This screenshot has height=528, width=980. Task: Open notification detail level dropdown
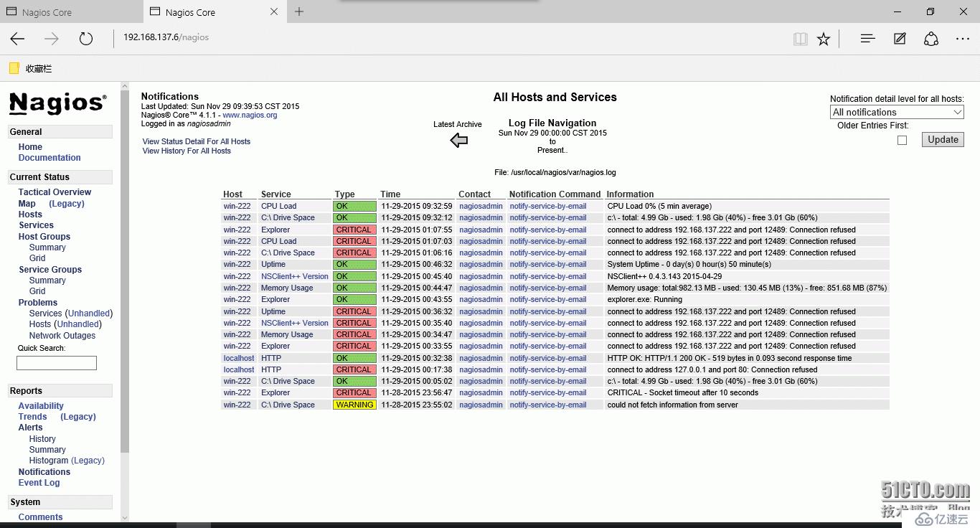pyautogui.click(x=897, y=112)
